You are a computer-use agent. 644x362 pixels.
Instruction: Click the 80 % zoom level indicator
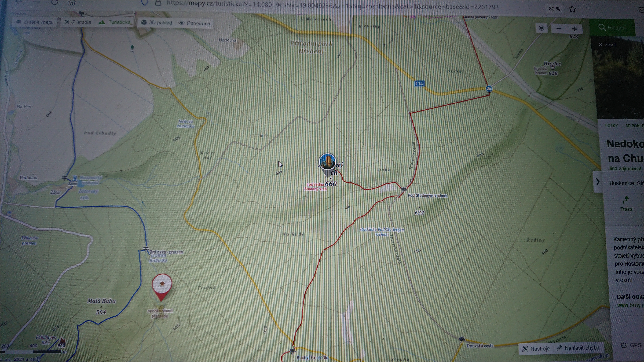click(554, 9)
